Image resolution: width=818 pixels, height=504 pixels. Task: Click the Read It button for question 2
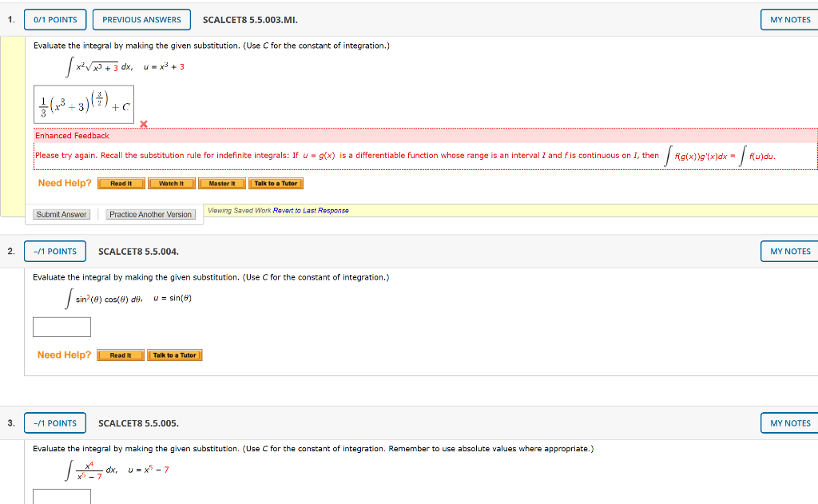point(121,355)
